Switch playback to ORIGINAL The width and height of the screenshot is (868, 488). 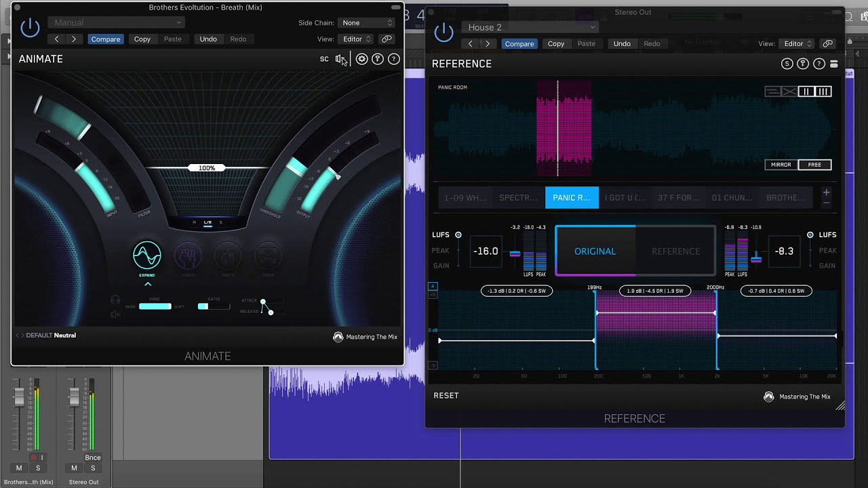[595, 251]
